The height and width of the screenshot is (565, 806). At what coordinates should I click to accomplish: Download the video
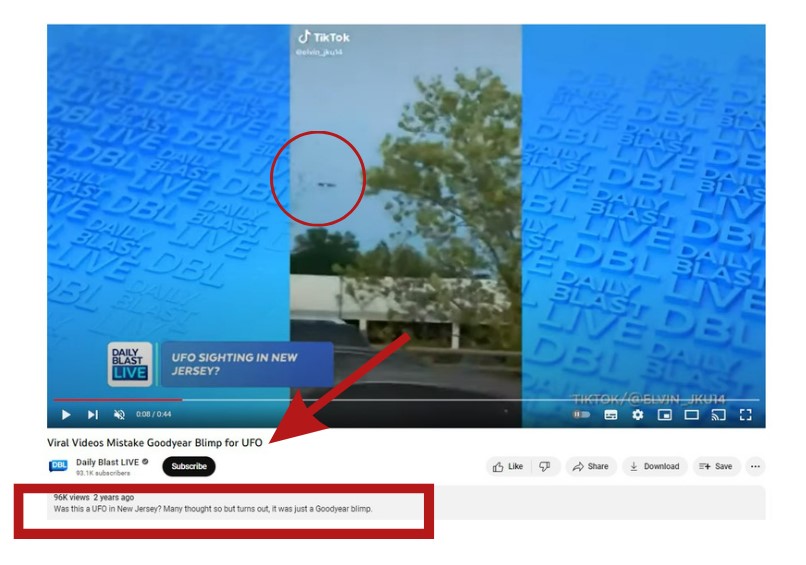click(654, 466)
